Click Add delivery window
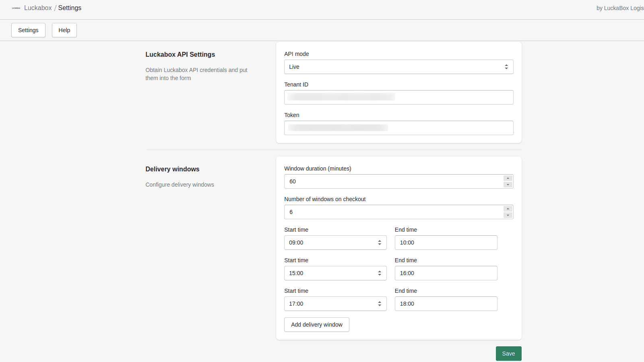The height and width of the screenshot is (362, 644). (x=316, y=325)
